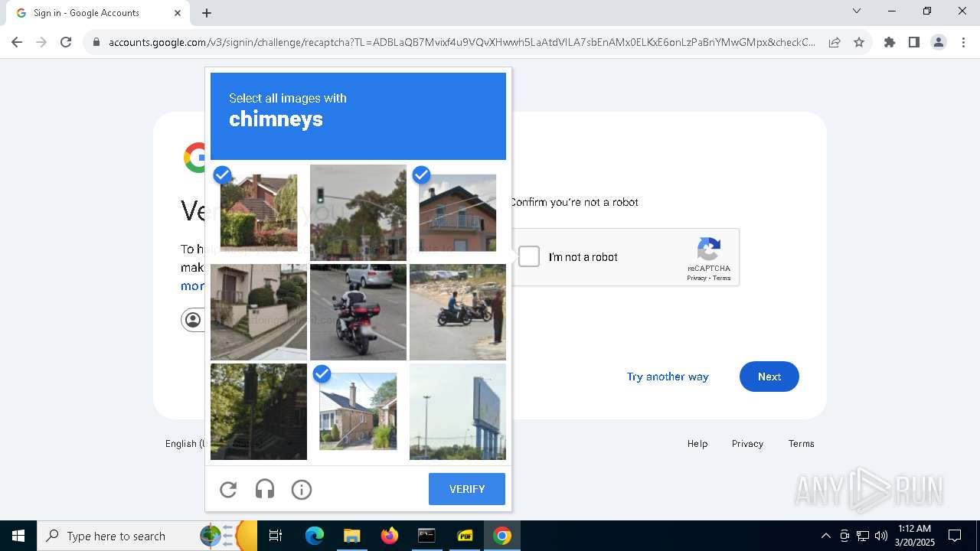Click the browser reload button
Image resolution: width=980 pixels, height=551 pixels.
click(x=66, y=42)
